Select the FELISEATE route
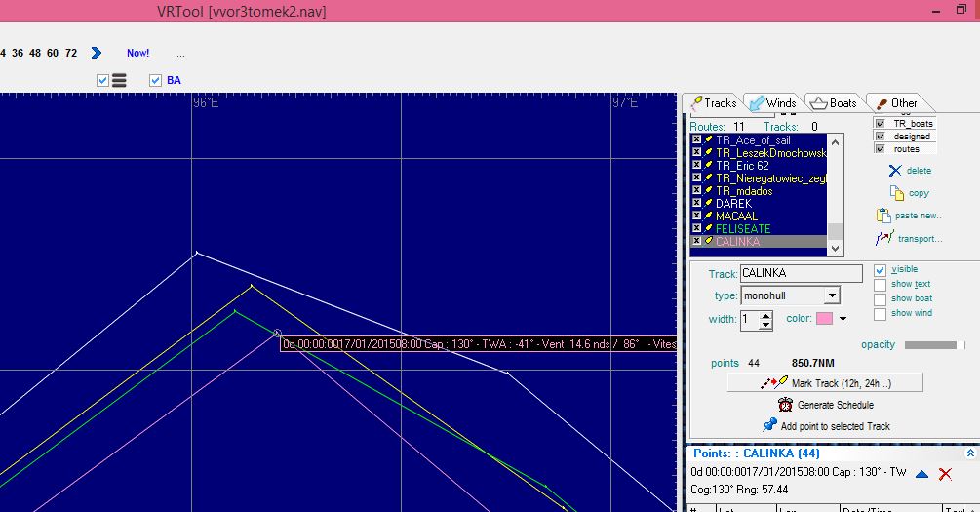980x512 pixels. click(x=743, y=229)
